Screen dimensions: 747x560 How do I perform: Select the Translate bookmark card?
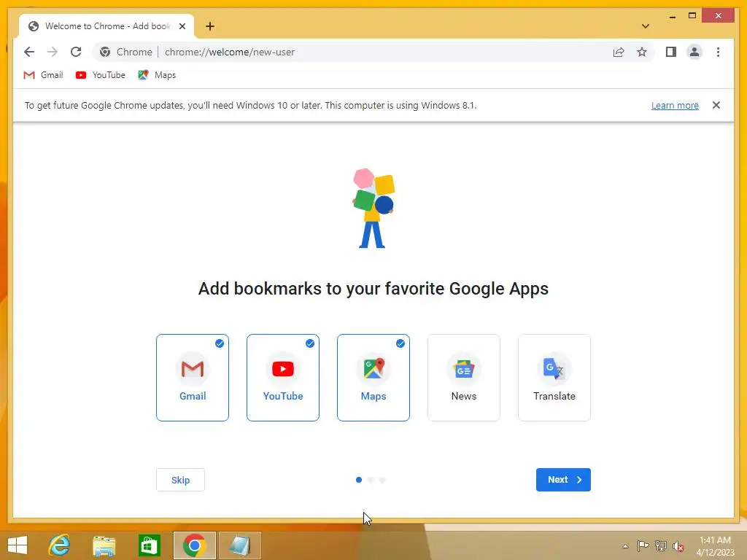554,378
